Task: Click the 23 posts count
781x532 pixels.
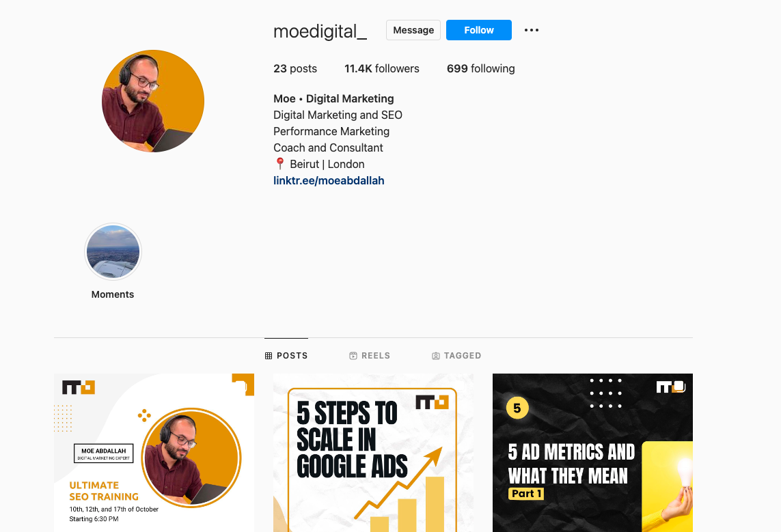Action: [x=295, y=69]
